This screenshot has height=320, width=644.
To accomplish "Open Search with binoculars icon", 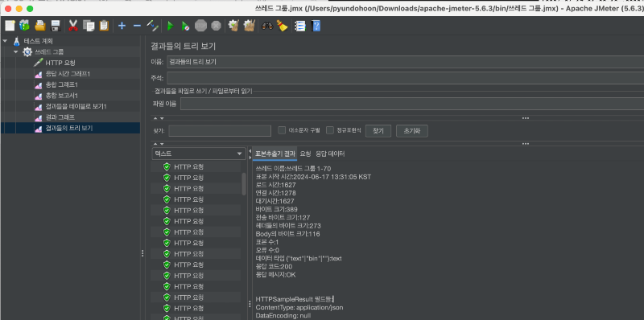I will tap(266, 26).
